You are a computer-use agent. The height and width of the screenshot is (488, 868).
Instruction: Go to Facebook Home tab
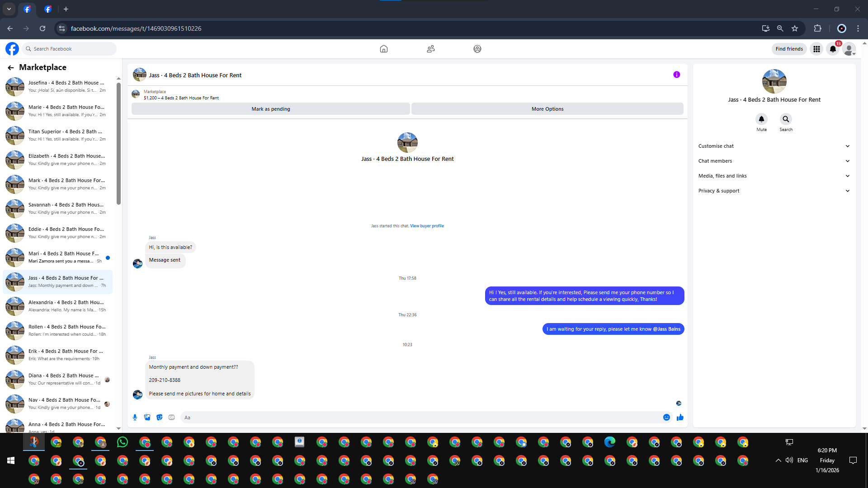pyautogui.click(x=384, y=49)
